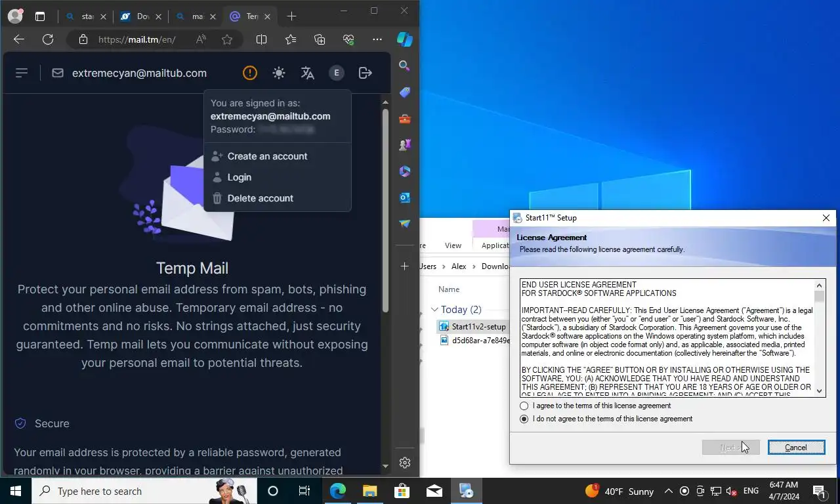The width and height of the screenshot is (840, 504).
Task: Click the mail.tm address bar
Action: (136, 39)
